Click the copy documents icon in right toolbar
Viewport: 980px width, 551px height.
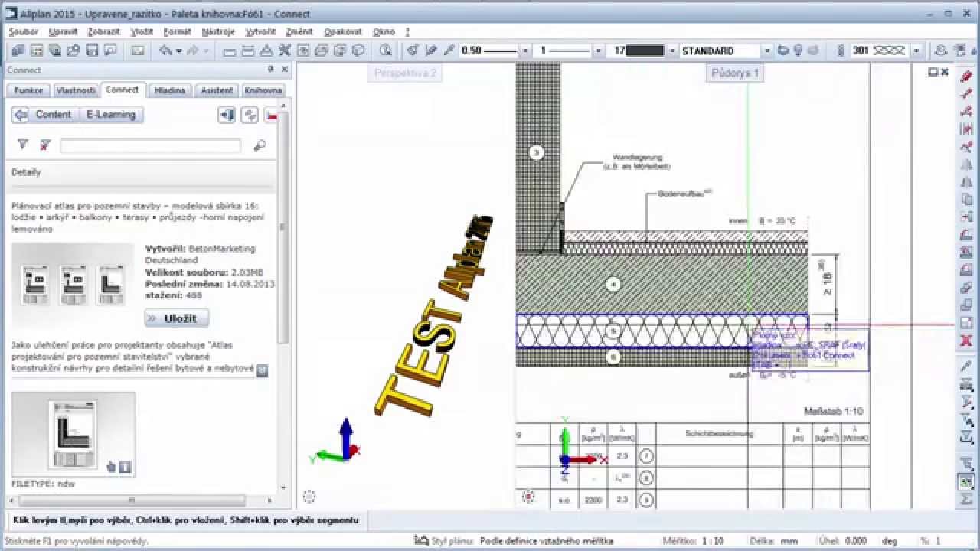click(966, 199)
